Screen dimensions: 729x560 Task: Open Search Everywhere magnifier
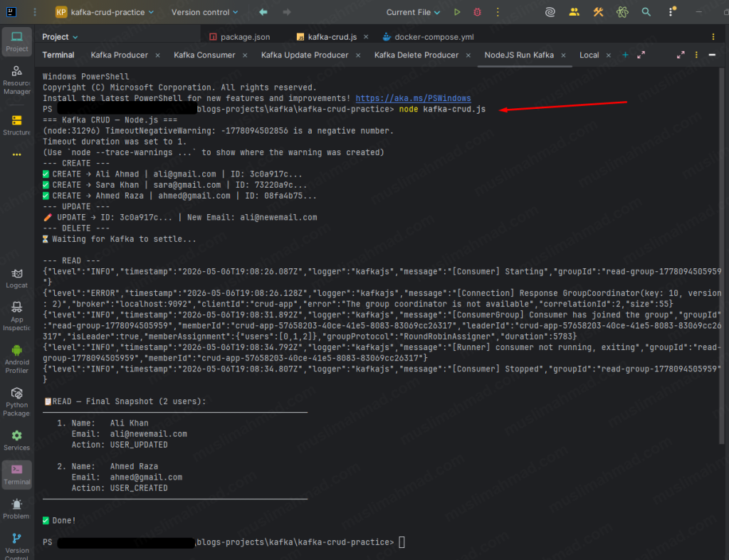(x=646, y=12)
